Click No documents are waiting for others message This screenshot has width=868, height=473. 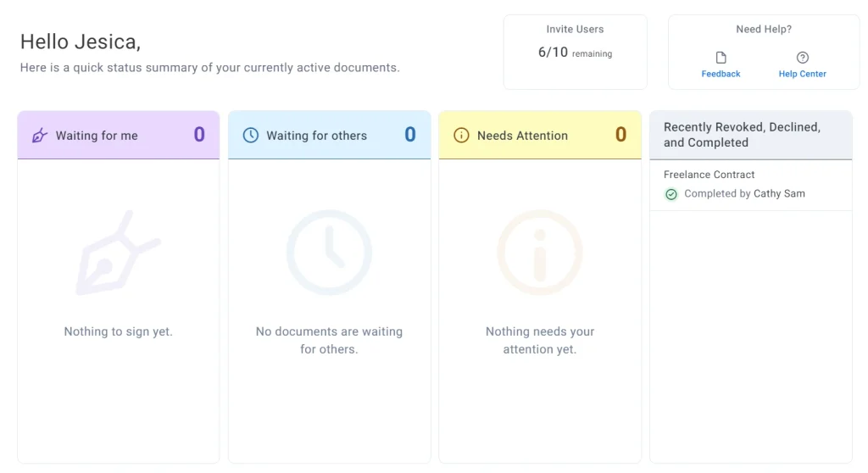[x=330, y=340]
